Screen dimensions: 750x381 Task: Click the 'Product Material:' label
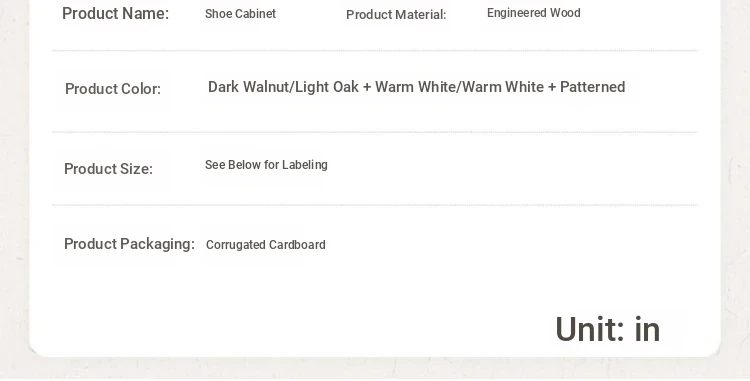(396, 15)
